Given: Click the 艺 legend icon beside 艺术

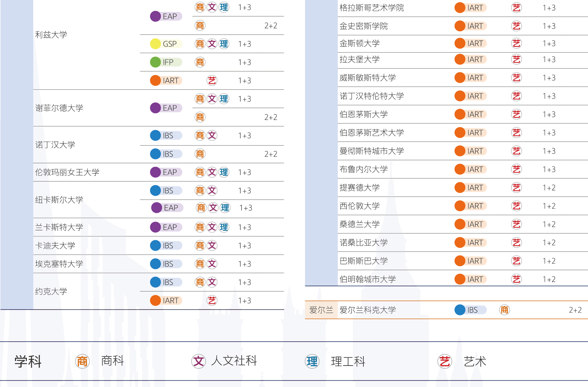Looking at the screenshot, I should (445, 361).
